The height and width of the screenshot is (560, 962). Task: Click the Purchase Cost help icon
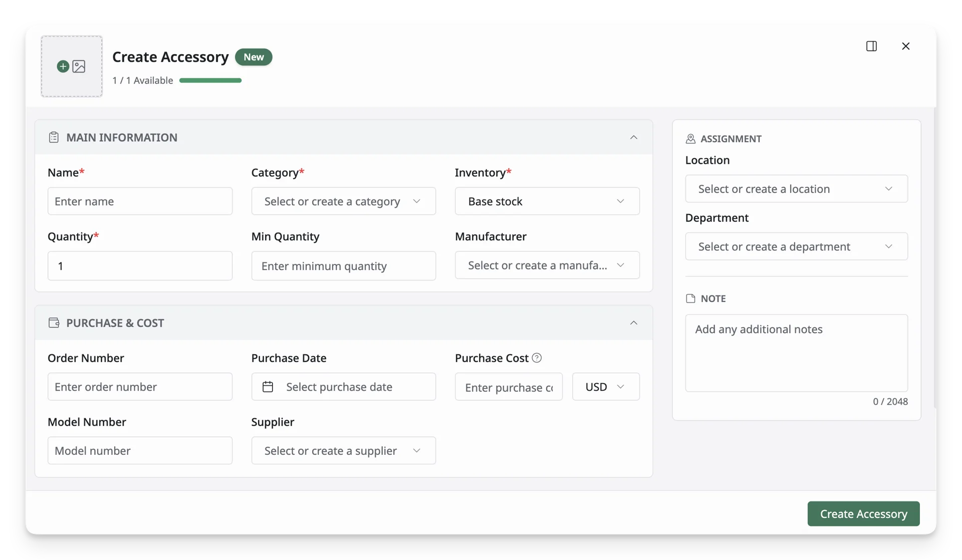coord(537,358)
